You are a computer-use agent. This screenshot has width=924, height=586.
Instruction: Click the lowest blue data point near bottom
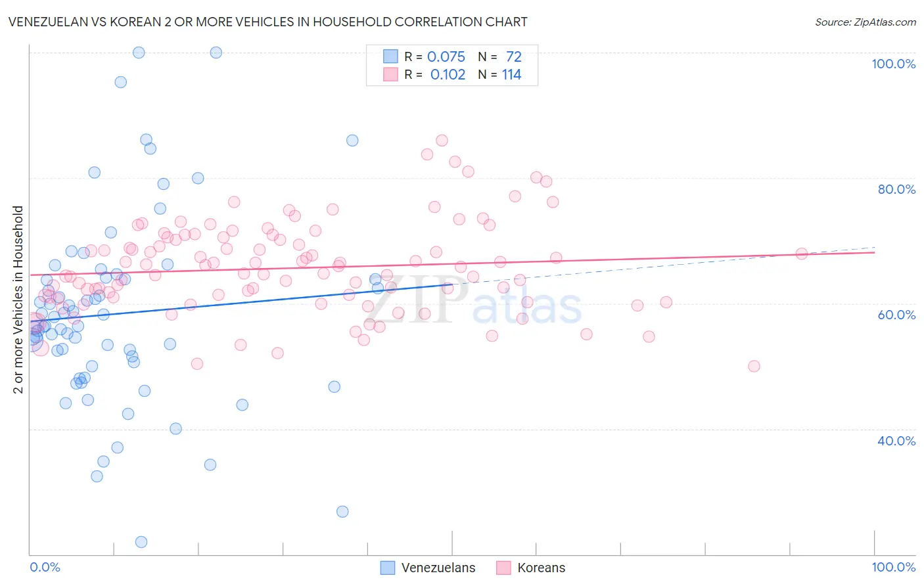click(141, 542)
